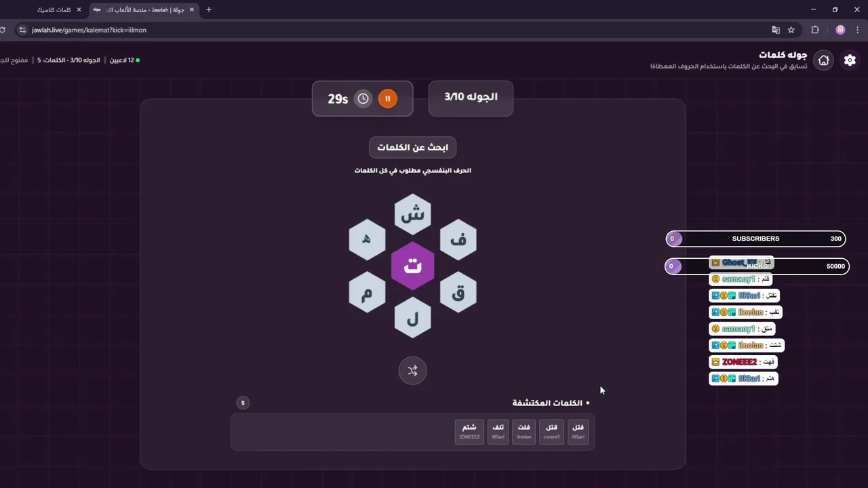Image resolution: width=868 pixels, height=488 pixels.
Task: Open the discovered word فتل by IIISari
Action: (578, 431)
